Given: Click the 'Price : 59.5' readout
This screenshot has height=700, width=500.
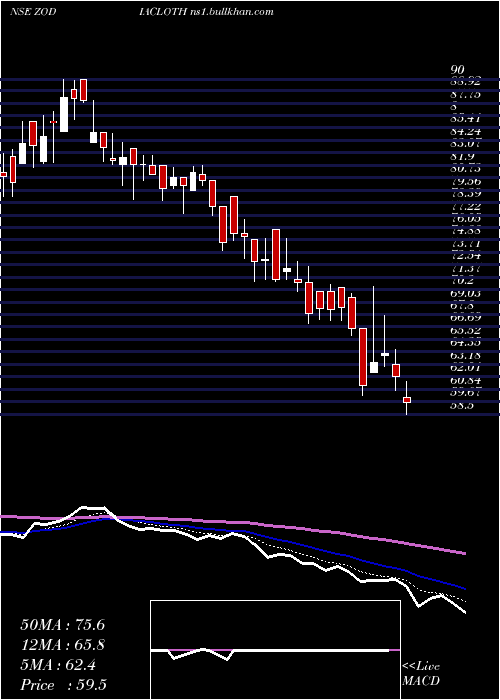Looking at the screenshot, I should point(63,685).
